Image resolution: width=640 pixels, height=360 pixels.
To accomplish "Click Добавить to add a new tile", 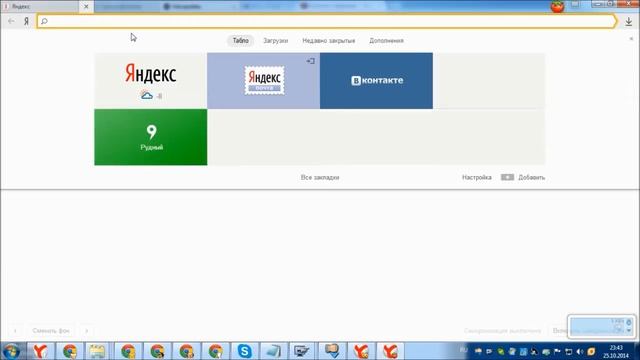I will coord(531,178).
